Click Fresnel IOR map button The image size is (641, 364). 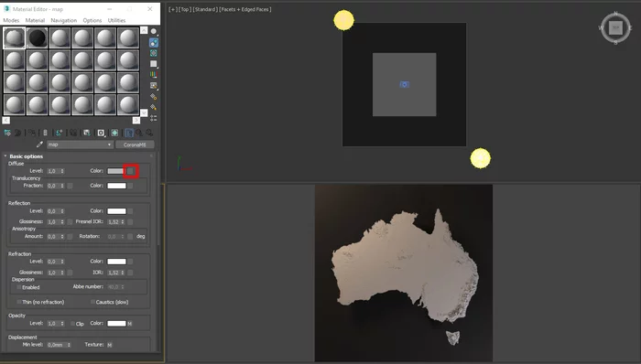pos(130,221)
